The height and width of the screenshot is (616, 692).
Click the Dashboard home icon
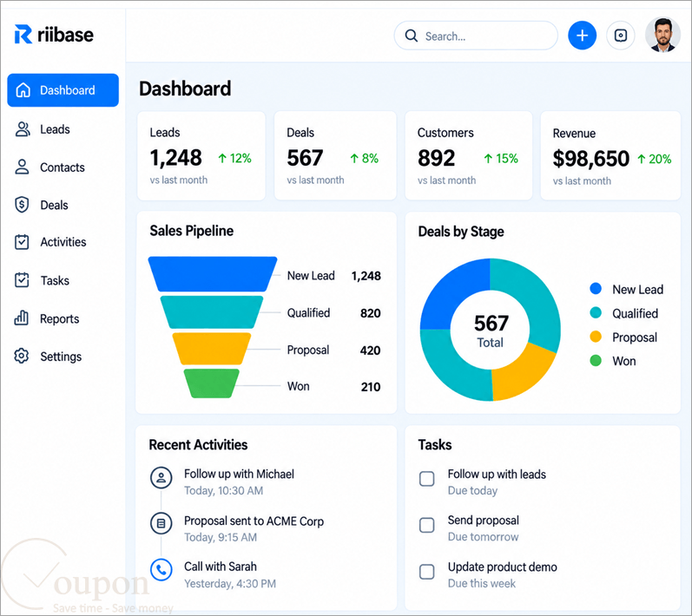point(23,90)
